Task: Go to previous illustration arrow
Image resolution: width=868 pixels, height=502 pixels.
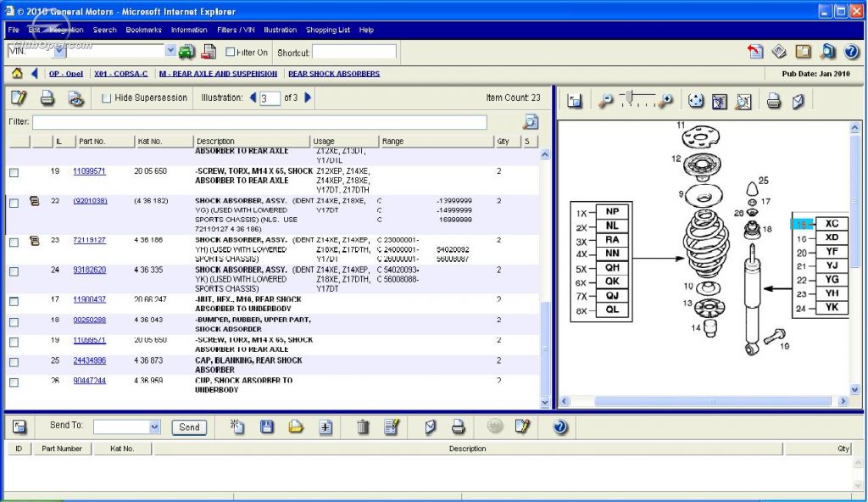Action: [253, 98]
